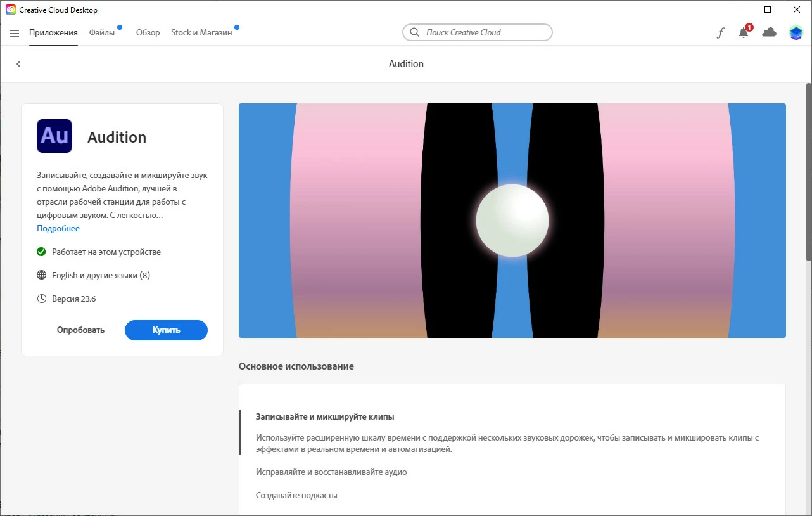Click the globe languages icon
This screenshot has width=812, height=516.
tap(41, 275)
